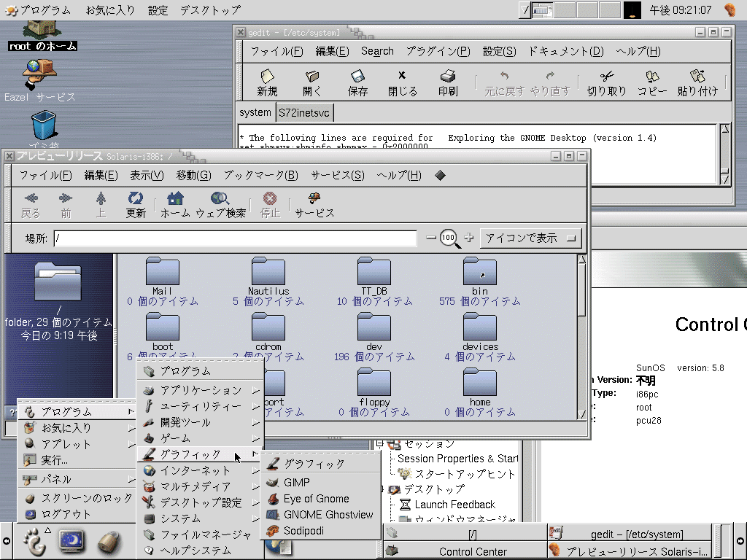Launch Eye of Gnome from submenu
This screenshot has width=747, height=560.
[321, 499]
